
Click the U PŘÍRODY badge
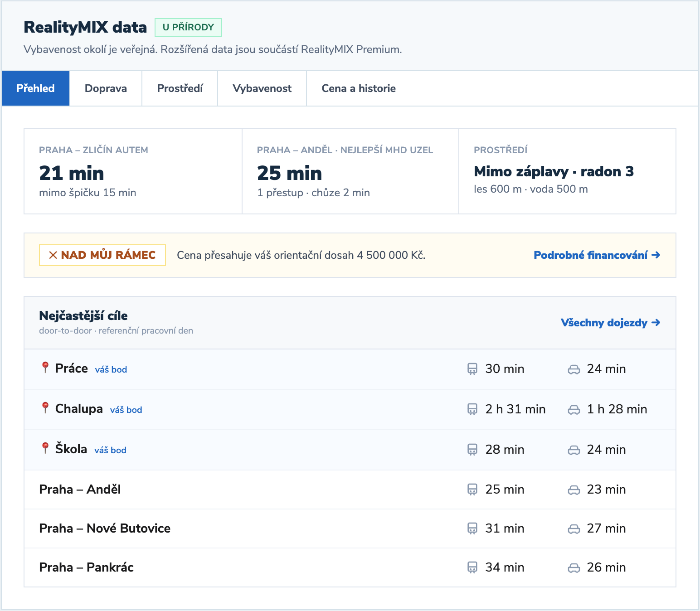188,27
